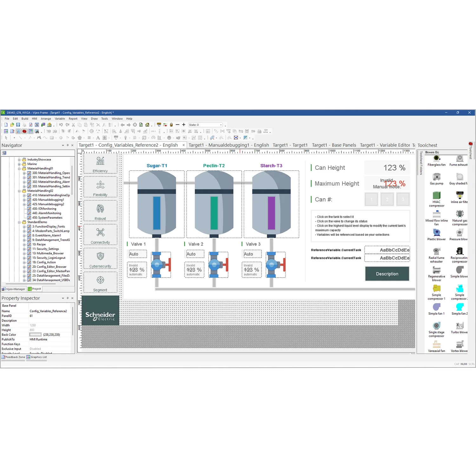476x476 pixels.
Task: Pick the Gas pump object in Toolchest
Action: click(x=437, y=179)
